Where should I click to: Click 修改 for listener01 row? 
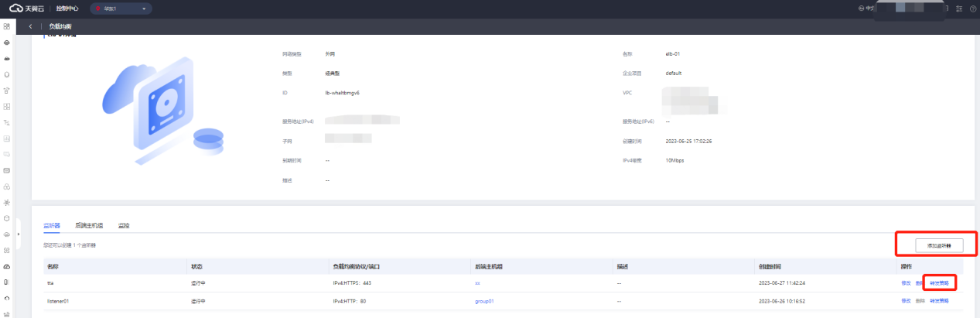[906, 300]
